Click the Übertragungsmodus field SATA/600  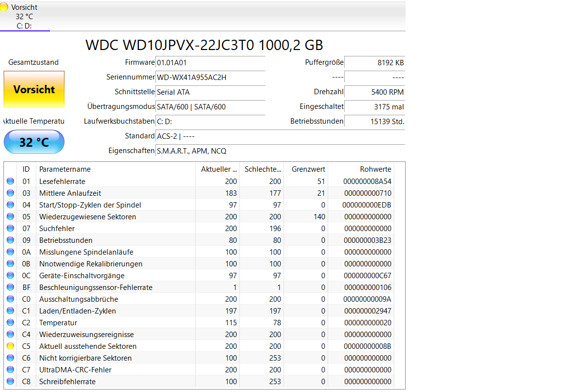(x=210, y=107)
